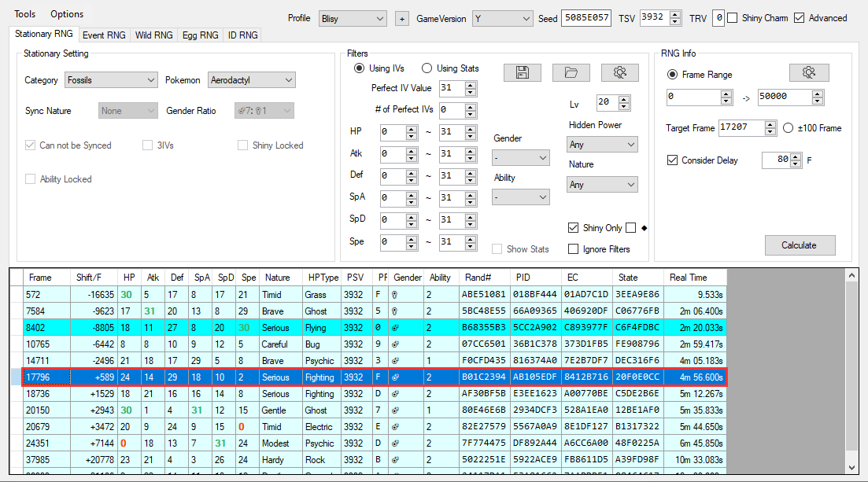Toggle the diamond checkbox next to Shiny Only
Viewport: 868px width, 482px height.
tap(630, 228)
